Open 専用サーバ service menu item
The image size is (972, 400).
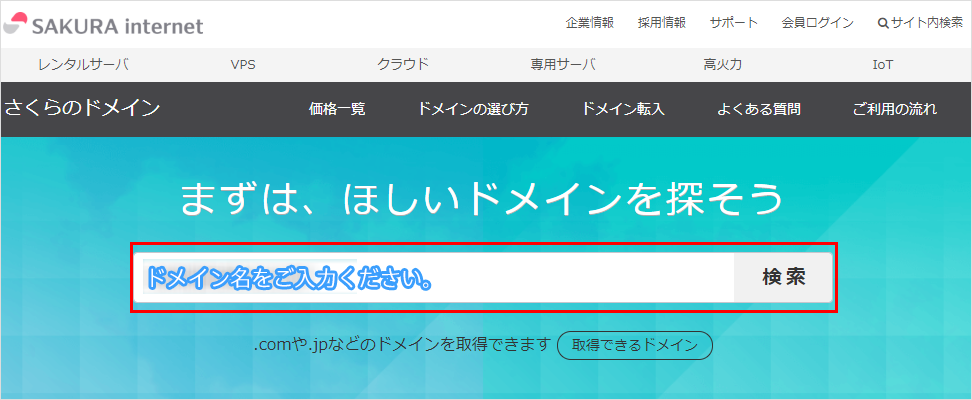click(x=562, y=65)
